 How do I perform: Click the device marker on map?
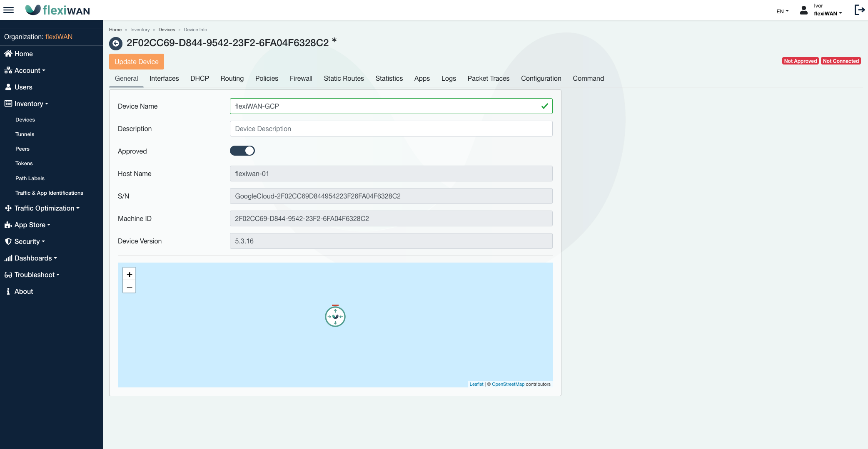(x=335, y=317)
